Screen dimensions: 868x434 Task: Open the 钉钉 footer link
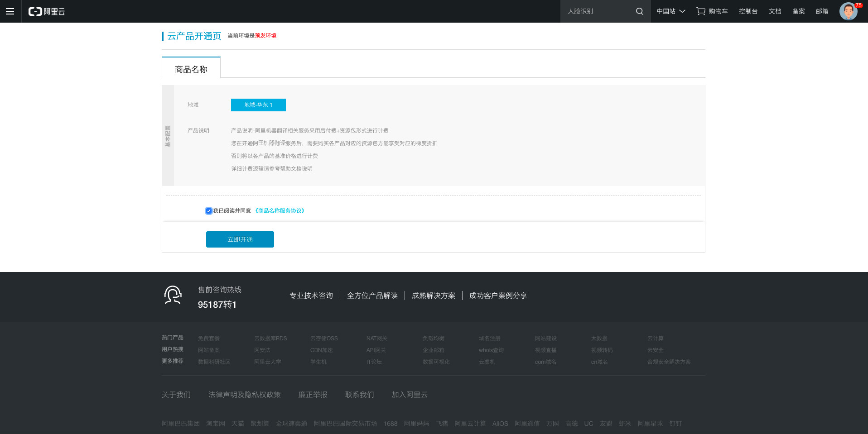(675, 424)
